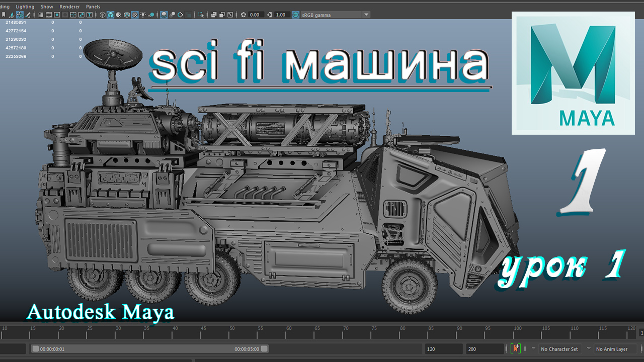
Task: Click HUD value 21485891
Action: click(16, 22)
